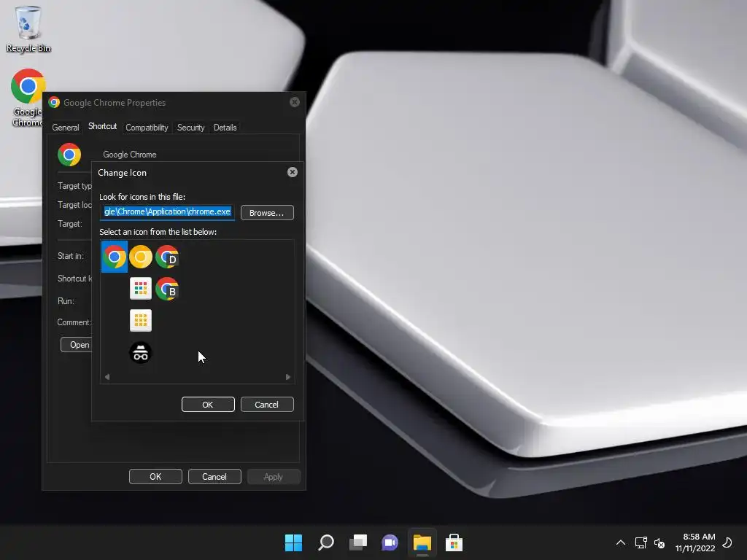Open the Compatibility tab
Screen dimensions: 747x560
click(147, 128)
